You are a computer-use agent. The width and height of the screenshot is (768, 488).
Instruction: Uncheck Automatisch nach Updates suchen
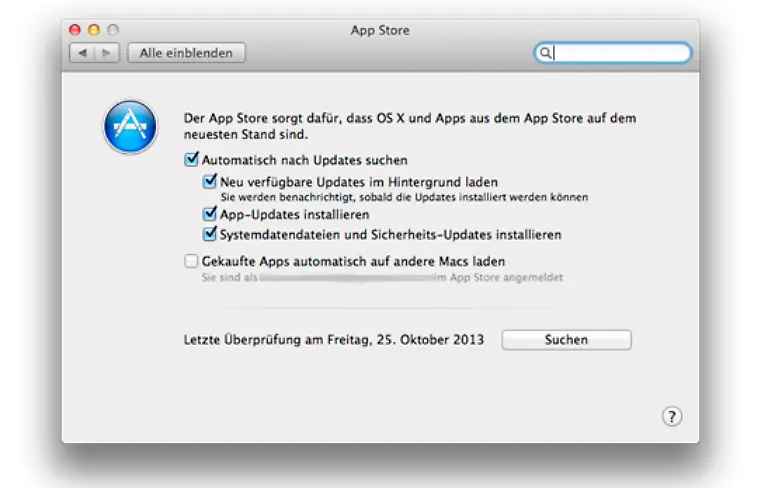click(191, 159)
